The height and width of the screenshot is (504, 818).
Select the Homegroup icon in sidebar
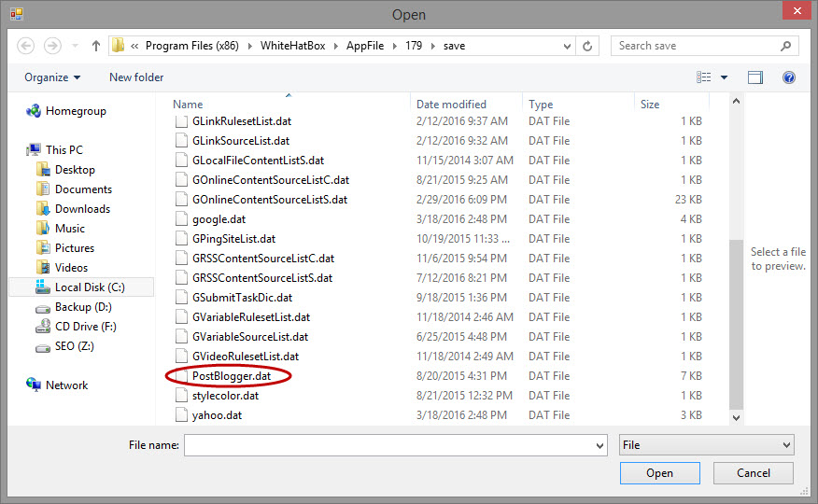(34, 111)
